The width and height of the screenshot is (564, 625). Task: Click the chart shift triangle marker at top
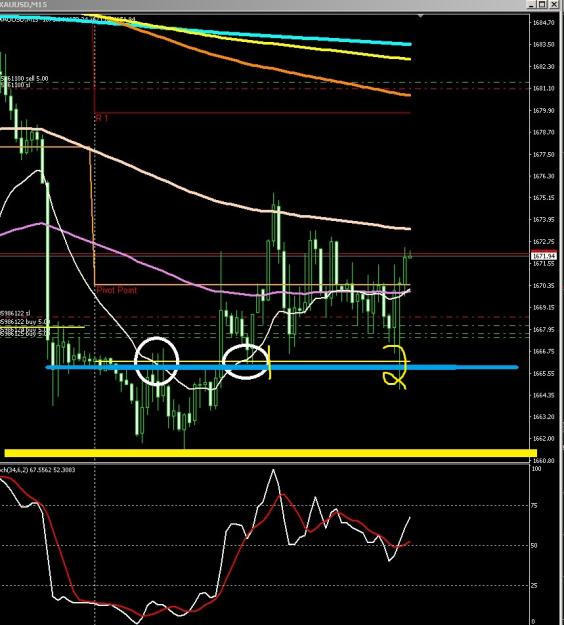click(x=420, y=16)
